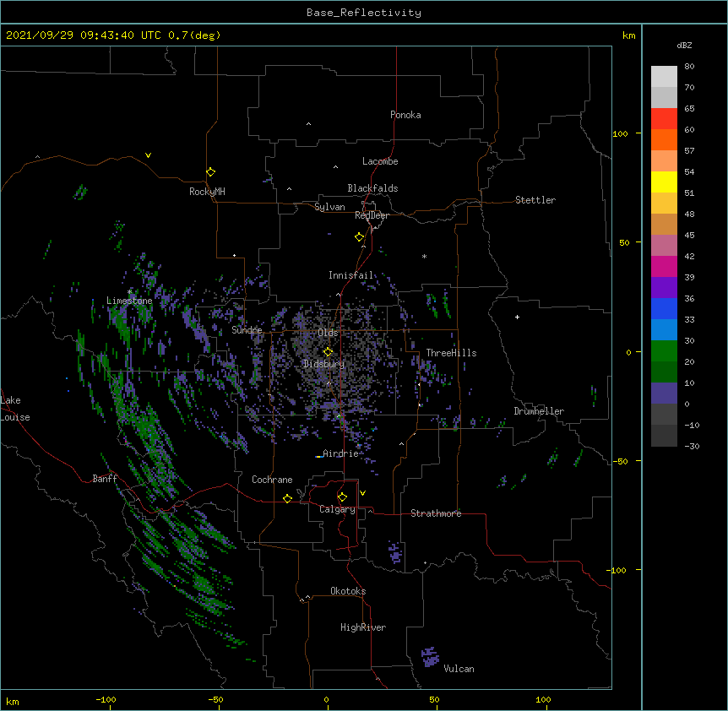The image size is (728, 711).
Task: Click the Olds town label
Action: pos(328,333)
